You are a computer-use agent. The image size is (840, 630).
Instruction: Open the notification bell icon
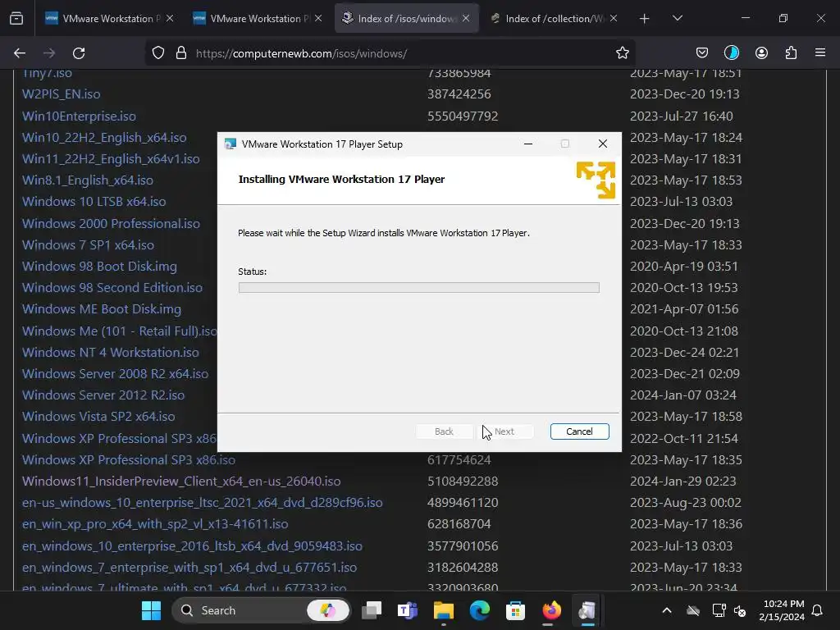[x=818, y=610]
